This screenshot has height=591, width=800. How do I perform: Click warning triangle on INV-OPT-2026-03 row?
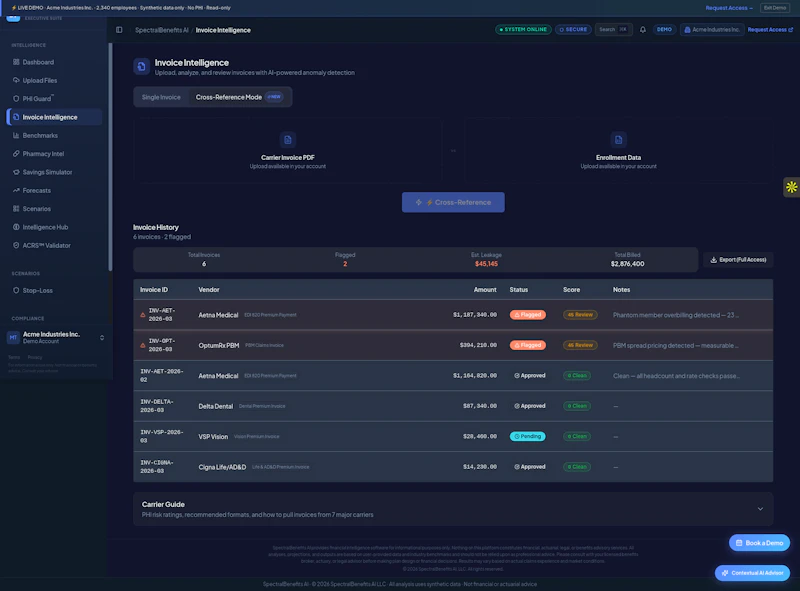[143, 346]
